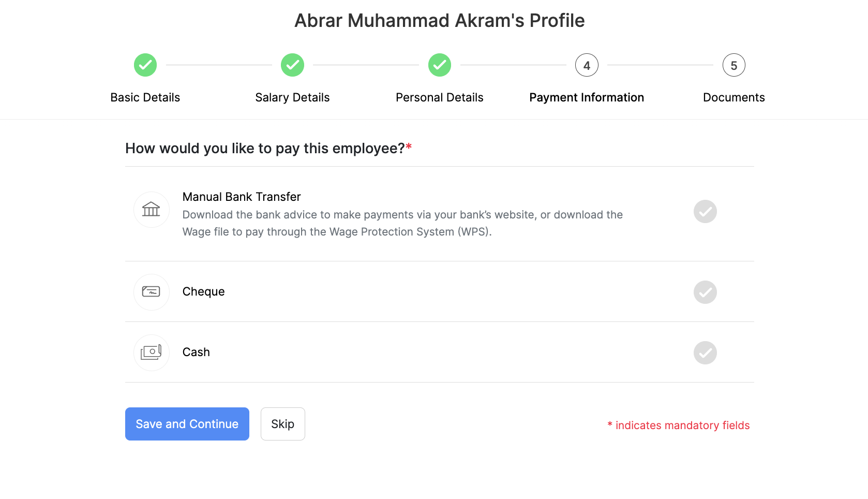Toggle the gray checkmark in the Cheque row
Viewport: 868px width, 499px height.
click(705, 292)
